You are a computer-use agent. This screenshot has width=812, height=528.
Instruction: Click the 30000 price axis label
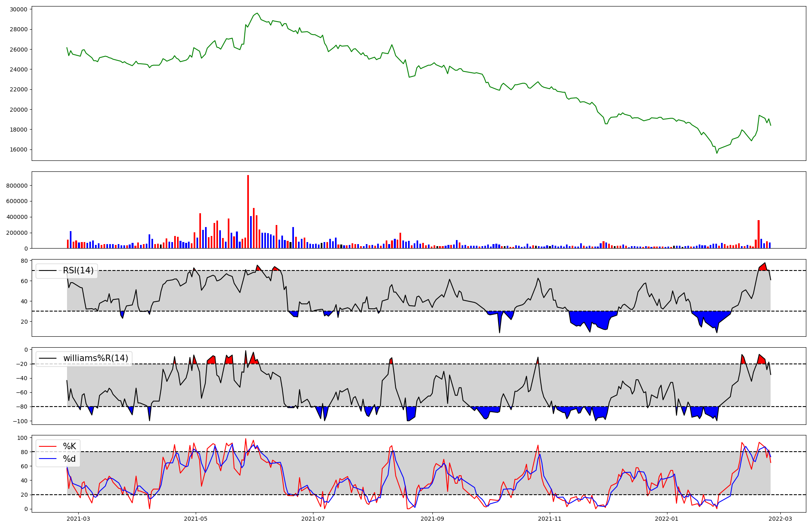[x=18, y=9]
